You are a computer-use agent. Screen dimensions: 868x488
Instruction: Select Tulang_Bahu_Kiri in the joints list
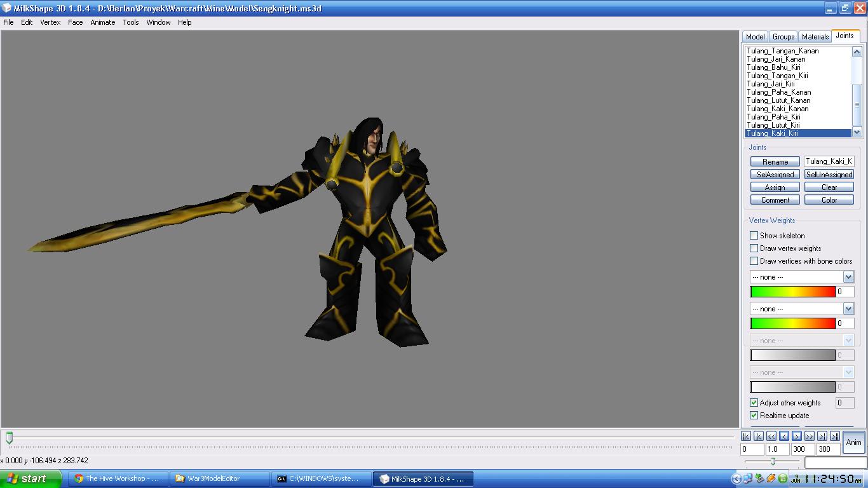coord(798,67)
